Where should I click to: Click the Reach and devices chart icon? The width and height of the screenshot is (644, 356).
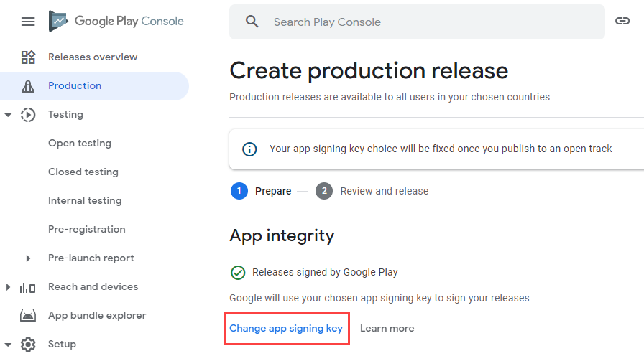pyautogui.click(x=27, y=287)
